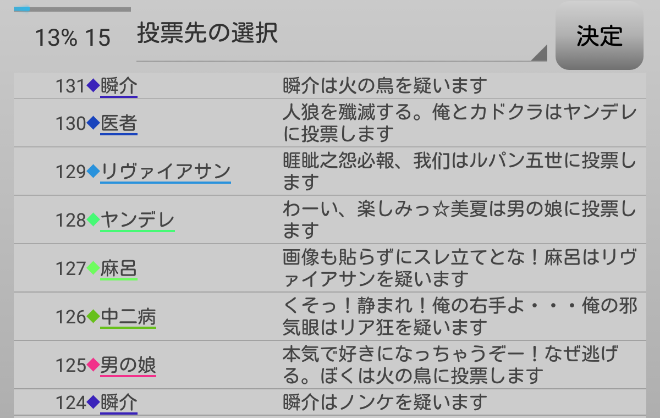Select the underlined name リヴァイアサン
This screenshot has height=418, width=660.
pyautogui.click(x=166, y=171)
